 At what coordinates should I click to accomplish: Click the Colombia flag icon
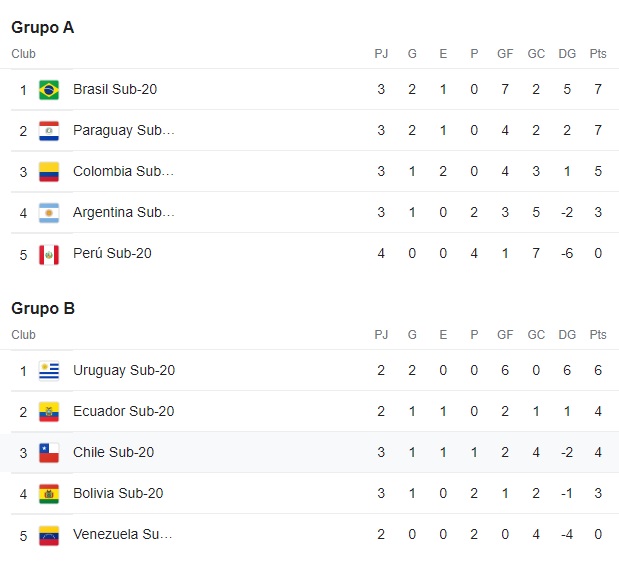click(x=49, y=172)
